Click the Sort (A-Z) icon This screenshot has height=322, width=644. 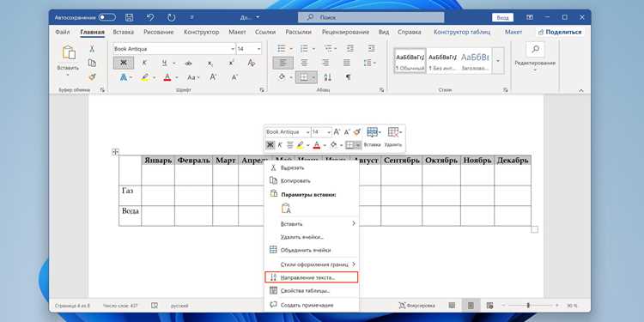(x=328, y=77)
